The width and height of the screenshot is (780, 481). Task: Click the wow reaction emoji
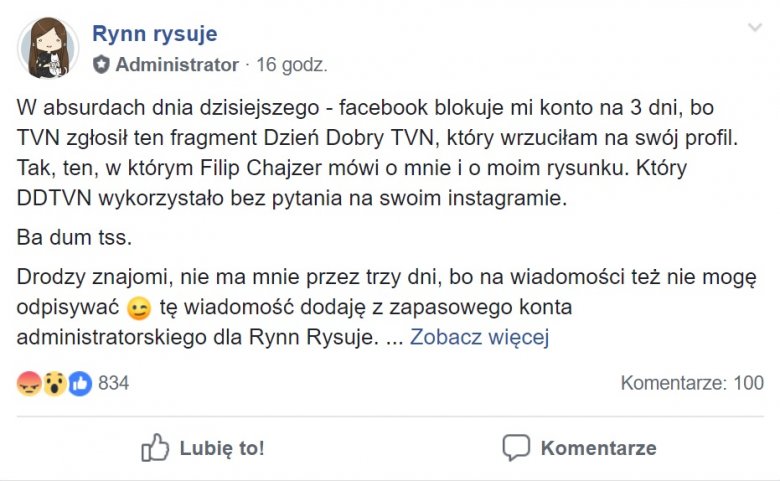(54, 383)
